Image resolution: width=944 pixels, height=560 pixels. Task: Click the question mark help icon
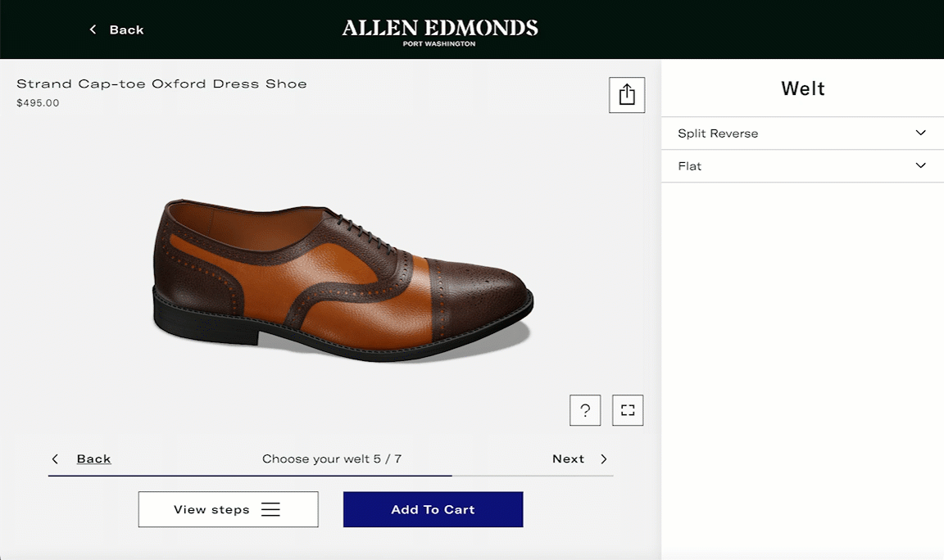[585, 410]
